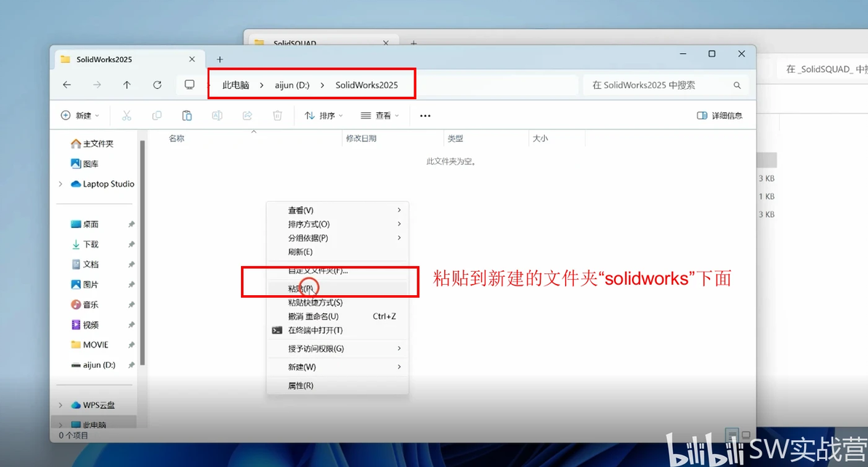Choose 刷新(E) from context menu
This screenshot has height=467, width=868.
tap(338, 251)
